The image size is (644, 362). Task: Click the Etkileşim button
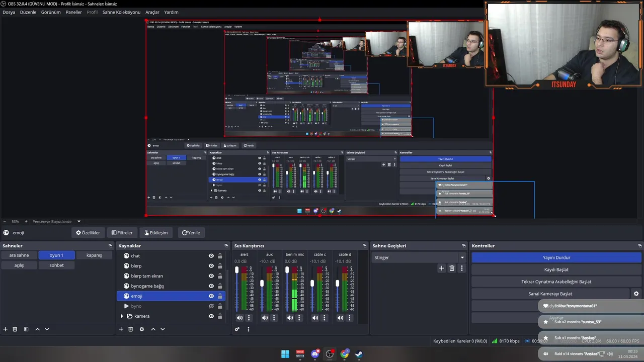pyautogui.click(x=156, y=233)
